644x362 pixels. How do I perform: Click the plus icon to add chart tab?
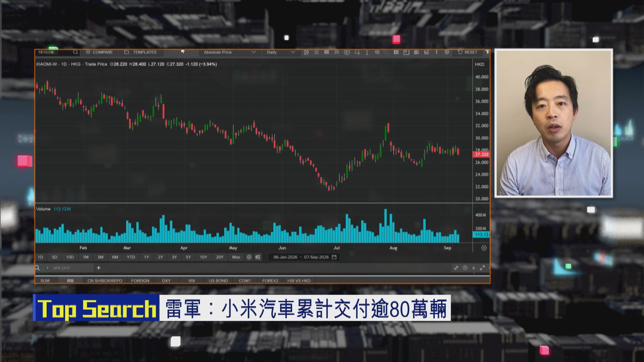[99, 268]
